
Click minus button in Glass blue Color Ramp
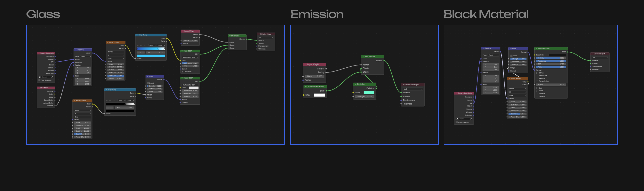click(x=141, y=45)
